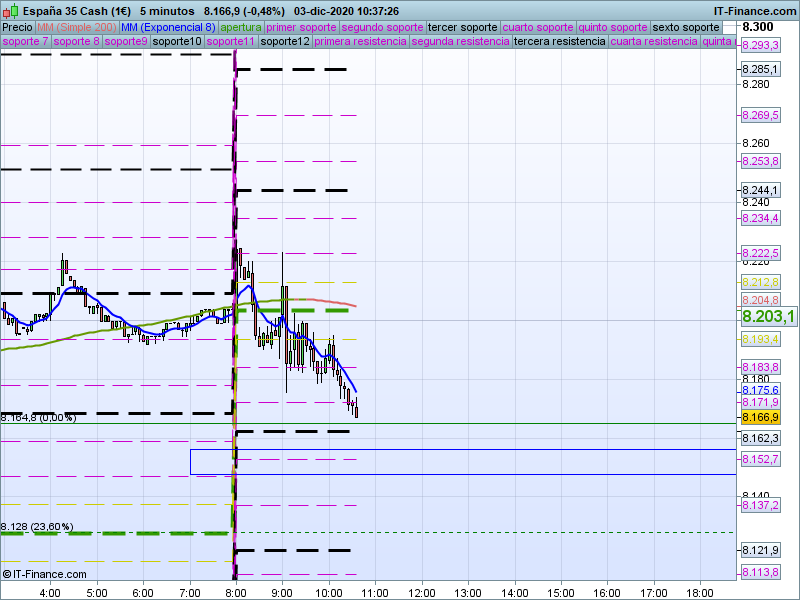
Task: Click the green 8.203,1 price tag
Action: point(767,317)
